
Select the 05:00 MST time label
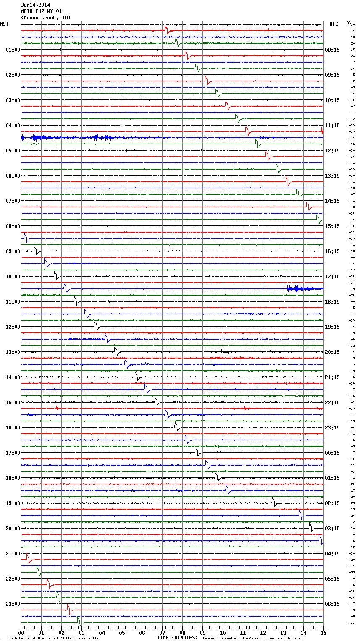coord(13,151)
